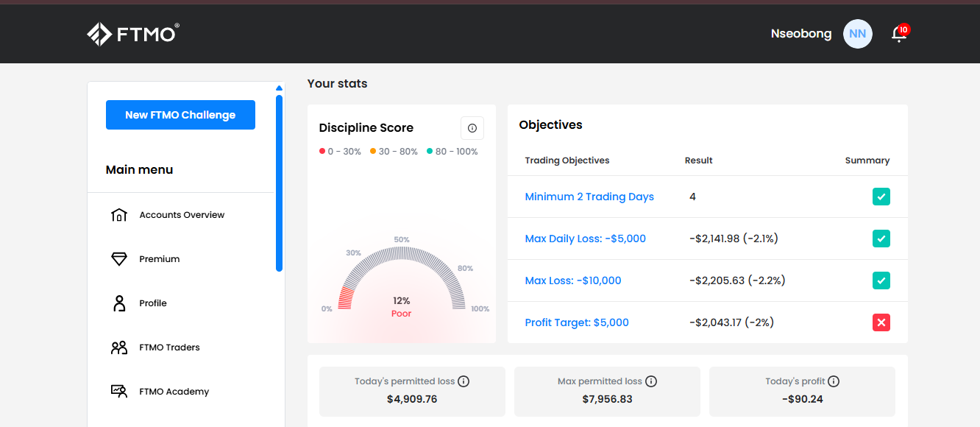Open the Profit Target: $5,000 link
Screen dimensions: 980x427
(x=577, y=322)
